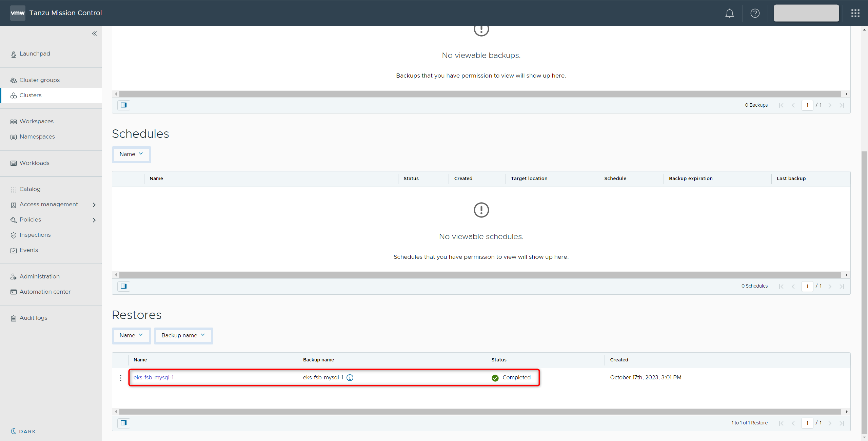Toggle column visibility in Schedules table
Viewport: 868px width, 441px height.
(x=124, y=286)
